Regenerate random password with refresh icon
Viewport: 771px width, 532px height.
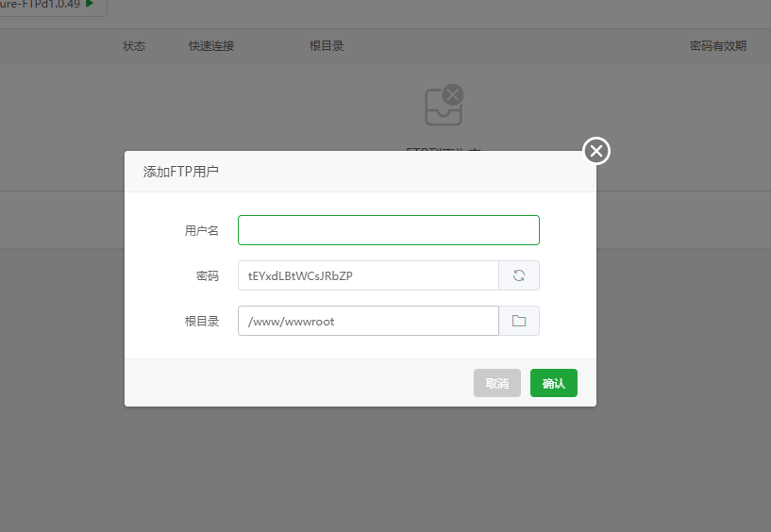(x=519, y=275)
